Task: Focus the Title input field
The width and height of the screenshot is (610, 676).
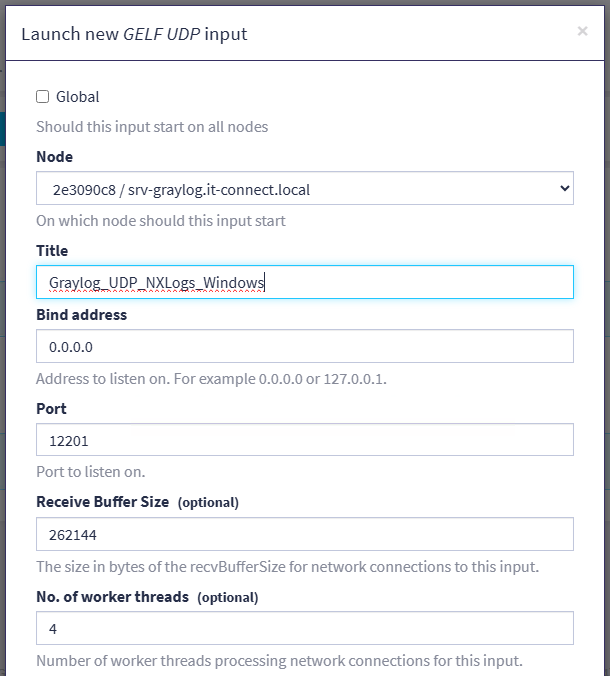Action: point(304,282)
